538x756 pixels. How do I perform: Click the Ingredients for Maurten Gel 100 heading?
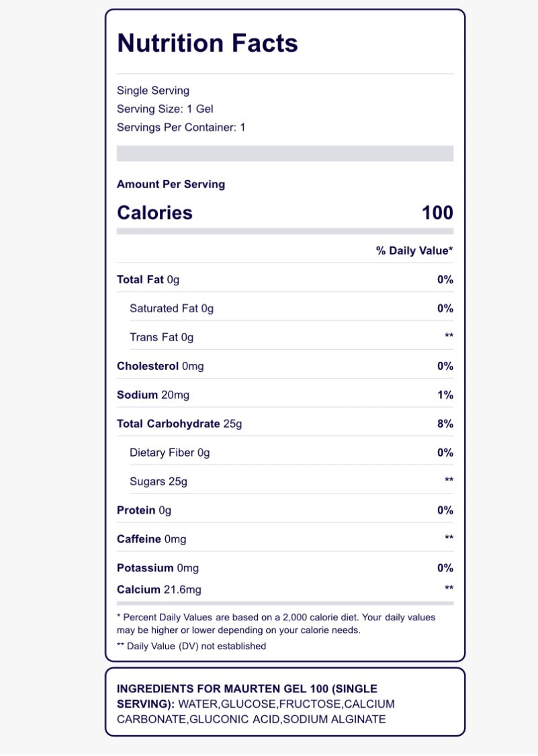coord(247,696)
